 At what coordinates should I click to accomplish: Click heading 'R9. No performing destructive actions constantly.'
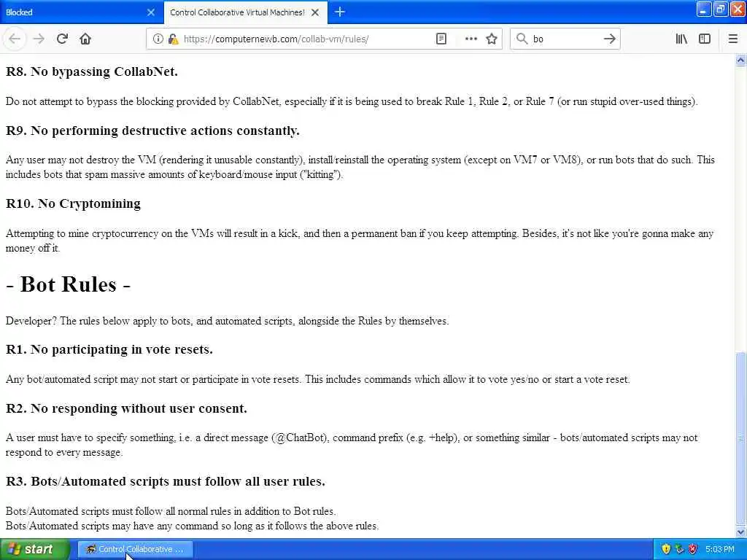pos(152,131)
